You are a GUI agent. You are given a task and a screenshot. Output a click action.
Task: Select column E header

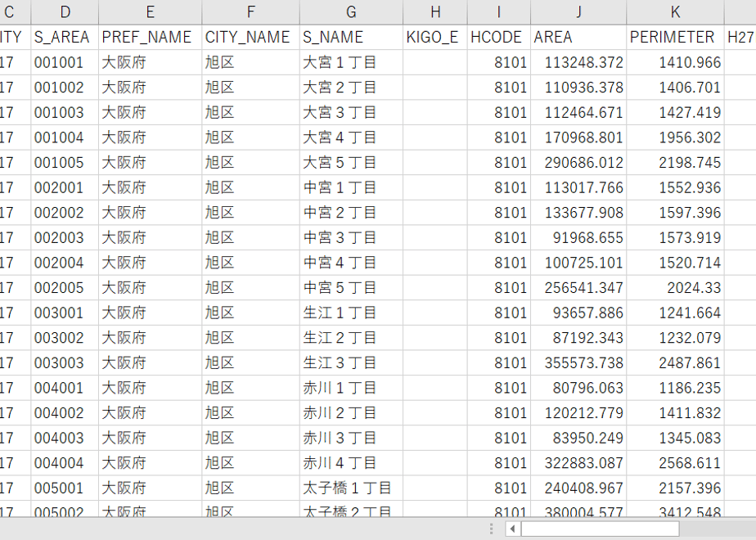pos(150,12)
